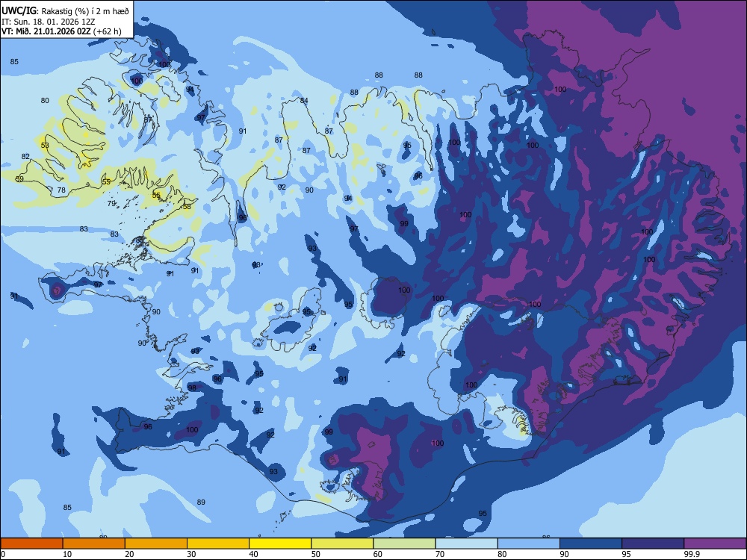Select the pale yellow 50–60 legend swatch
Viewport: 747px width, 560px height.
[x=342, y=544]
